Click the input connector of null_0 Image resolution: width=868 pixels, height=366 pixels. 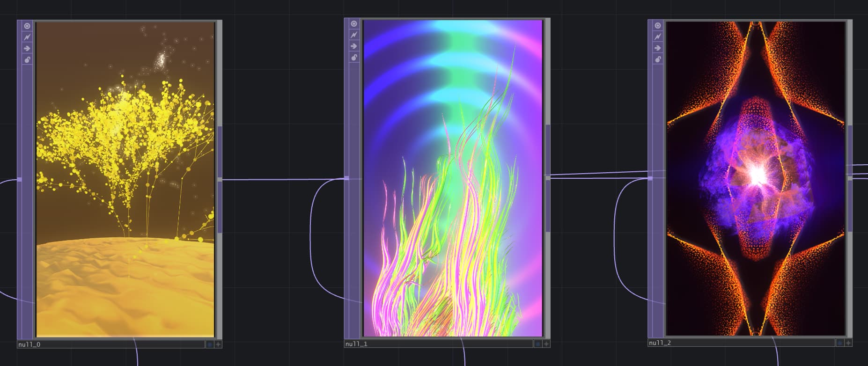[x=20, y=179]
